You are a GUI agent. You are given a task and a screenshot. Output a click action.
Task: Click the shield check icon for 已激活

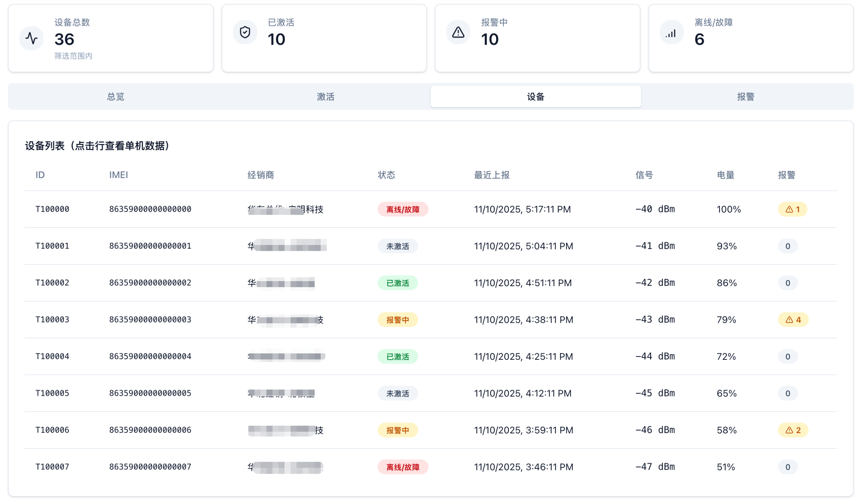click(x=245, y=32)
